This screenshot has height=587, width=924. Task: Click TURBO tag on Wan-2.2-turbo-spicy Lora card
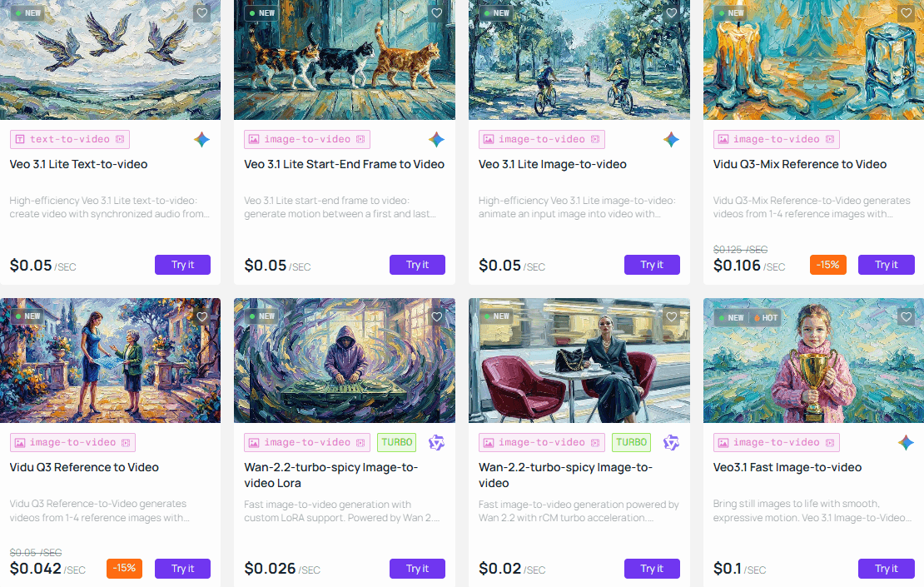[x=396, y=443]
